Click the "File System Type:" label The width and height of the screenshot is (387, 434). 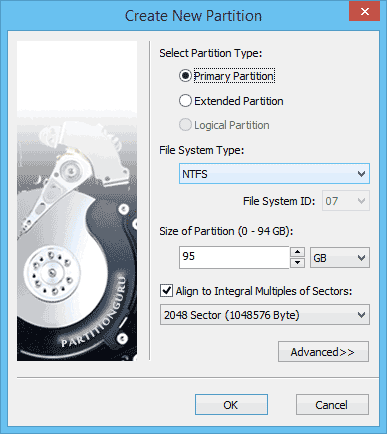click(x=202, y=150)
